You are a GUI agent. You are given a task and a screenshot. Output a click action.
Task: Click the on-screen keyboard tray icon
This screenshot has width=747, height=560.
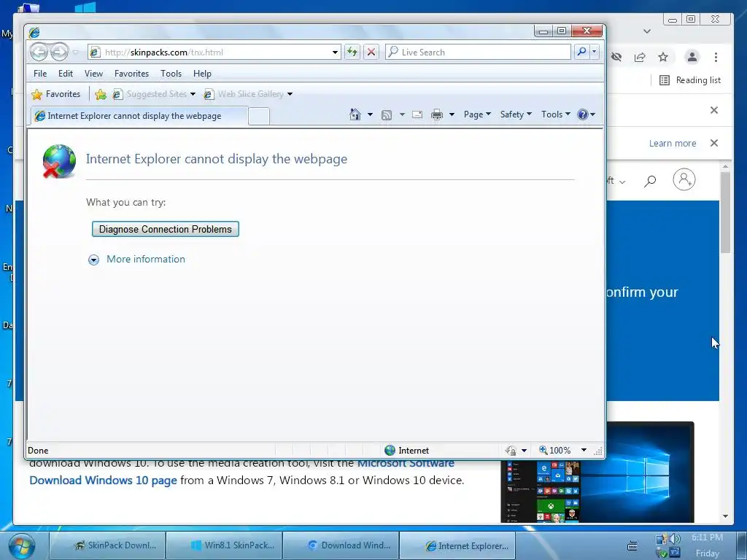[632, 545]
